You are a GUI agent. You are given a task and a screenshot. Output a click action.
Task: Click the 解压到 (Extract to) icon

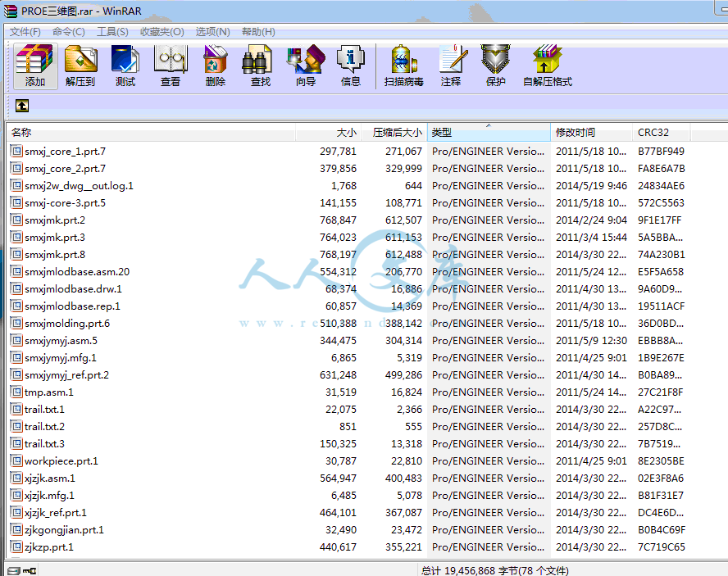[x=80, y=66]
